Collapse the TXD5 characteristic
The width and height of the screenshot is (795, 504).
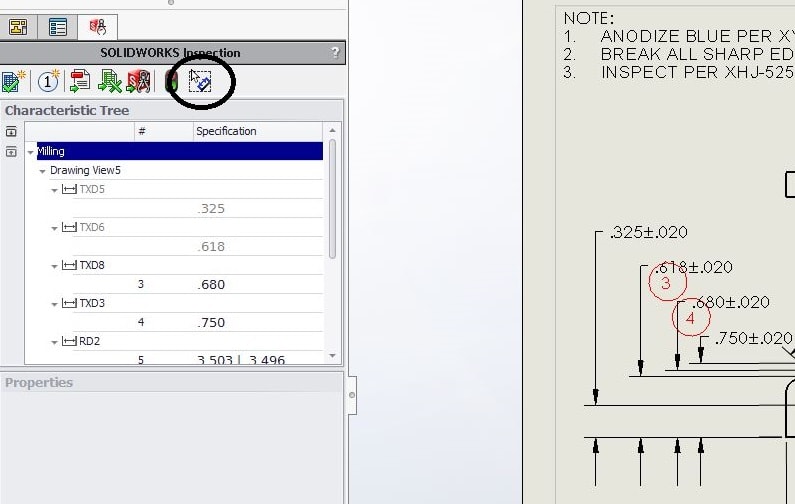click(54, 191)
